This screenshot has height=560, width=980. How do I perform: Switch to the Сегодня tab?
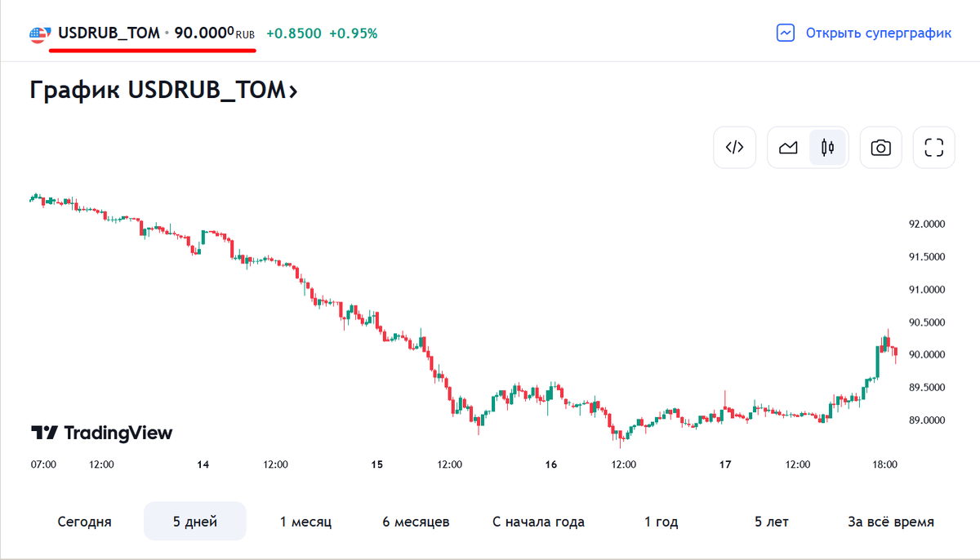tap(84, 521)
